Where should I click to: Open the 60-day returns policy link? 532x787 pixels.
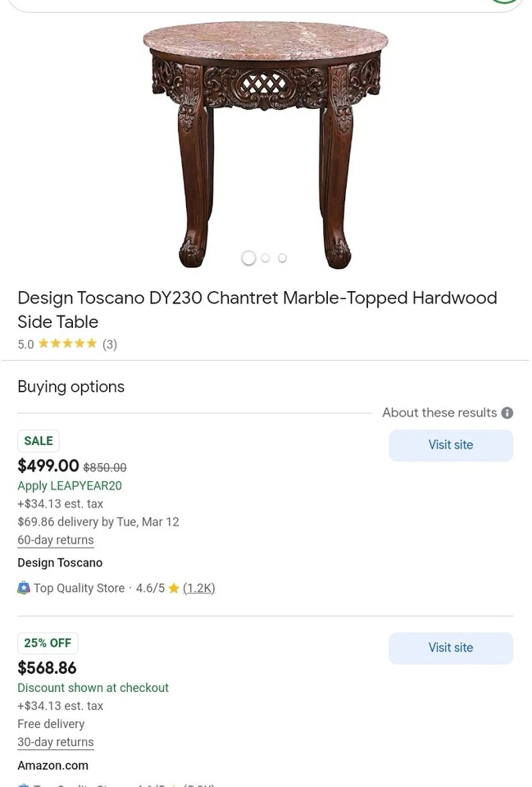[55, 539]
